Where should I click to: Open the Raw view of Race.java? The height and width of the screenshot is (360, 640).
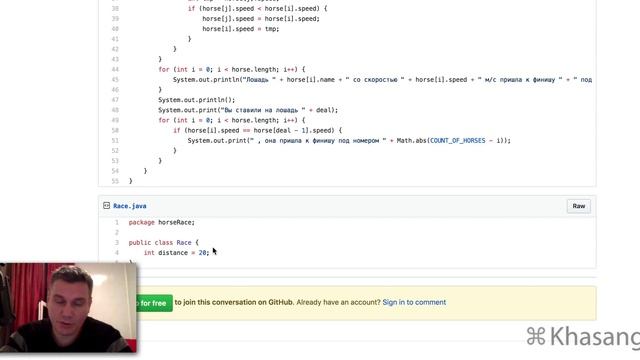(x=578, y=206)
